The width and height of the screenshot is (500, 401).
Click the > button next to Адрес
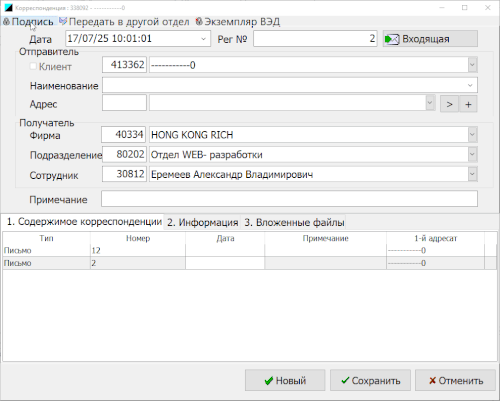[x=449, y=104]
